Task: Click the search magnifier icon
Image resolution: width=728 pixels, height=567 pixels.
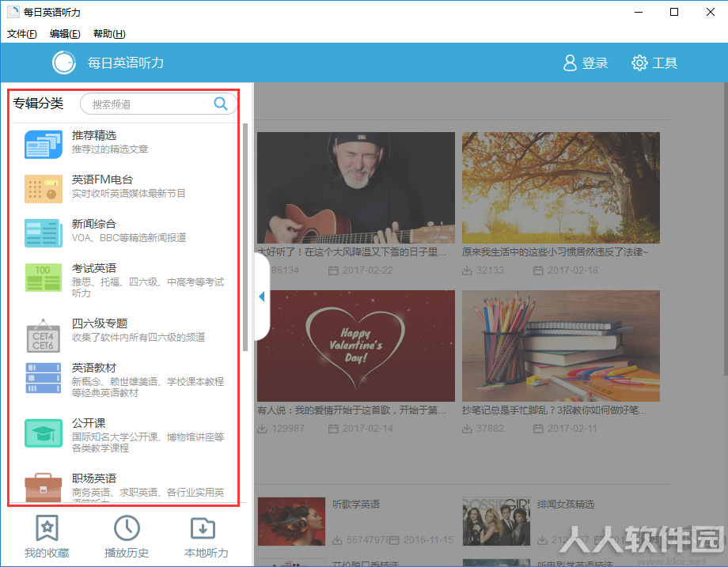Action: tap(221, 104)
